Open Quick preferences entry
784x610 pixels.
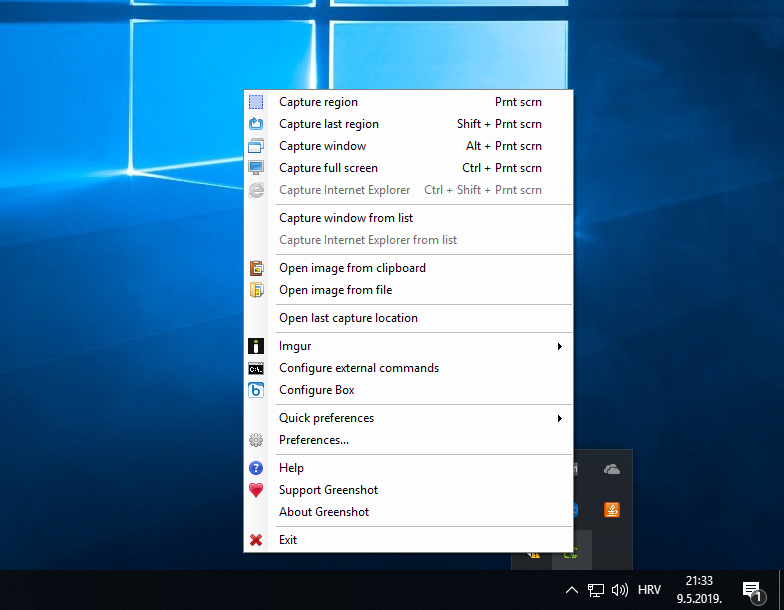(x=408, y=418)
